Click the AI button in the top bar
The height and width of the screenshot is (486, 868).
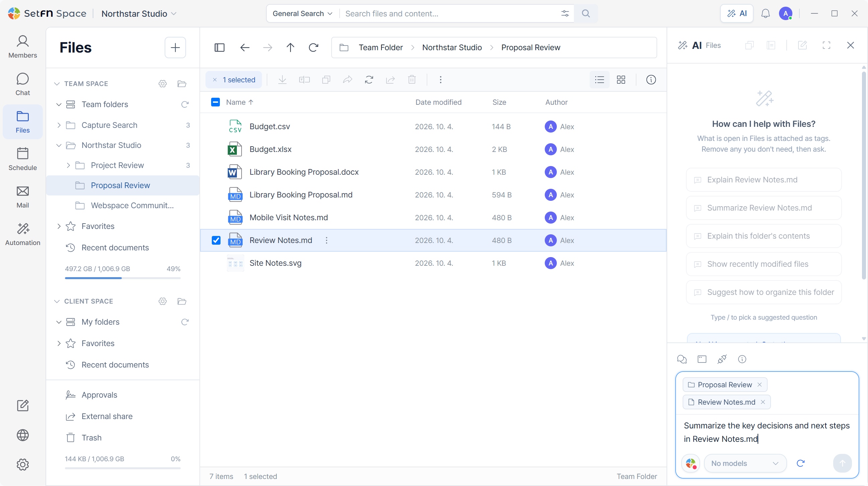pyautogui.click(x=736, y=13)
